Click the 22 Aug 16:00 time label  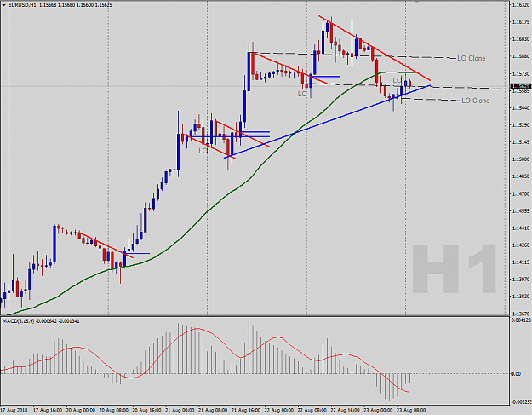tap(345, 410)
